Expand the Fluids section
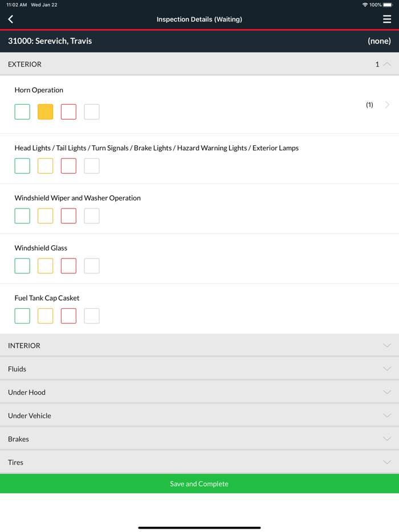Screen dimensions: 399x532 (x=387, y=369)
